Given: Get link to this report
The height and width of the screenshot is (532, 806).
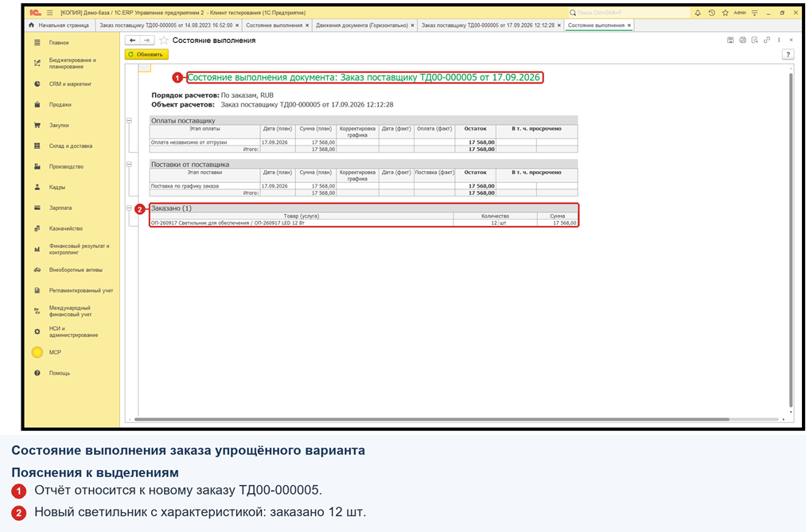Looking at the screenshot, I should pos(767,40).
